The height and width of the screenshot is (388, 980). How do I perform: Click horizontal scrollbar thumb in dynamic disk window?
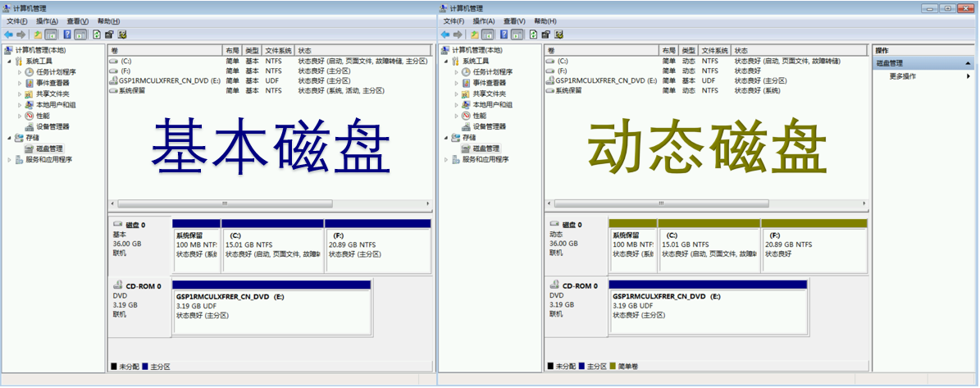(x=661, y=203)
